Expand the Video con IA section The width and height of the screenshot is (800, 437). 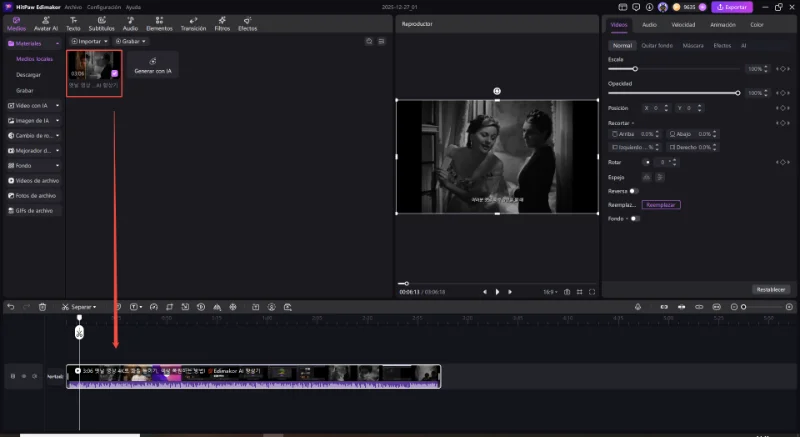(x=32, y=105)
